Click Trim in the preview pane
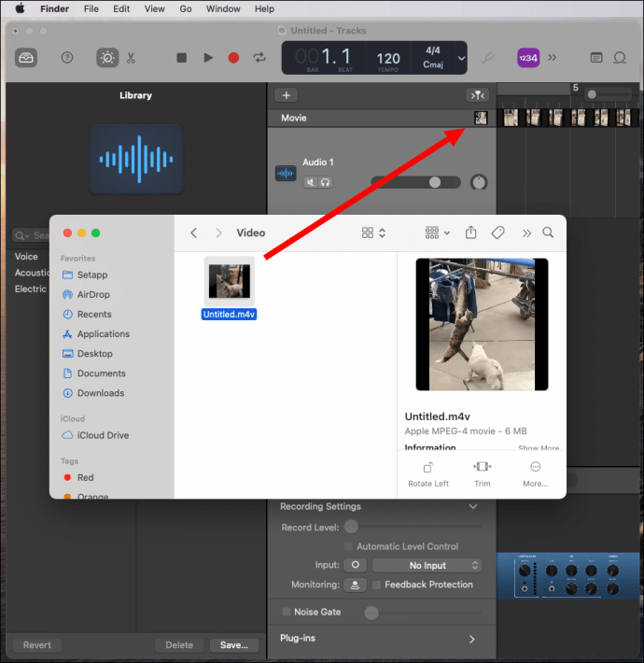644x663 pixels. (483, 474)
